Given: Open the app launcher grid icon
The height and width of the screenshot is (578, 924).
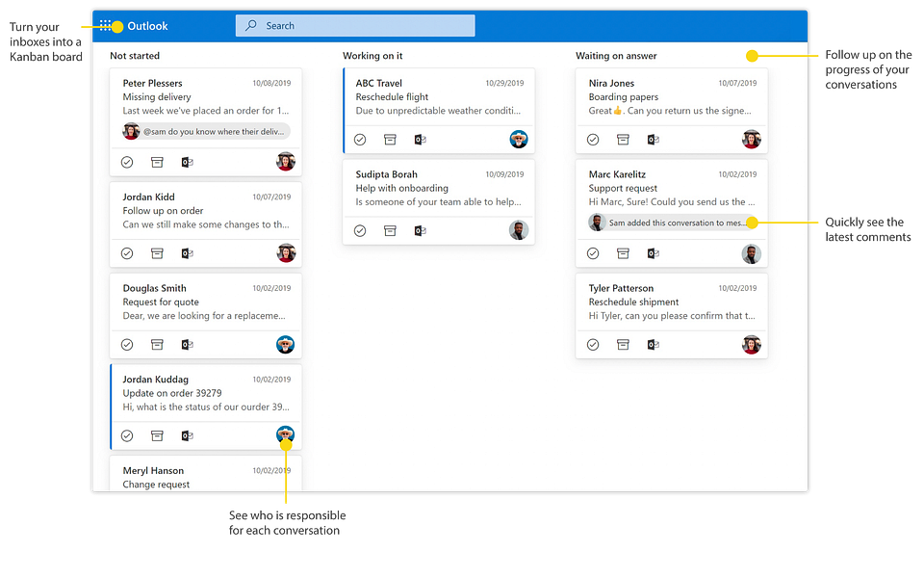Looking at the screenshot, I should click(x=105, y=25).
